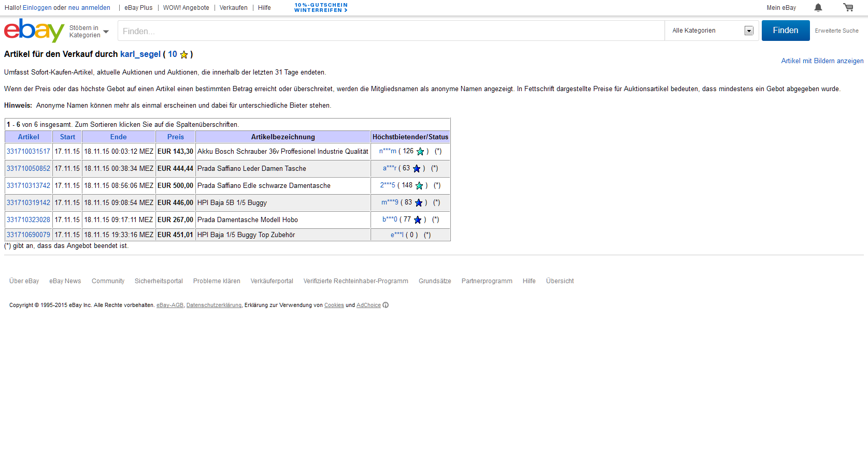Click the 10%-Gutschein Winterreifen banner arrow
This screenshot has height=468, width=868.
pos(346,10)
